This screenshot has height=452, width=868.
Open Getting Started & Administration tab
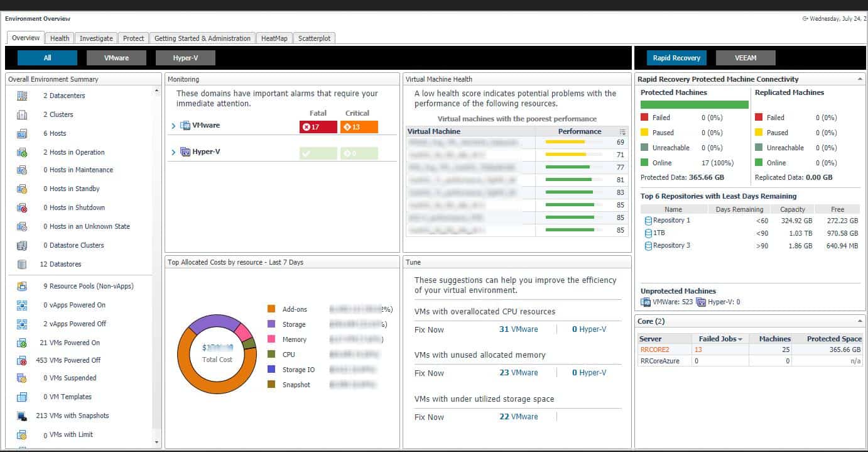click(202, 38)
